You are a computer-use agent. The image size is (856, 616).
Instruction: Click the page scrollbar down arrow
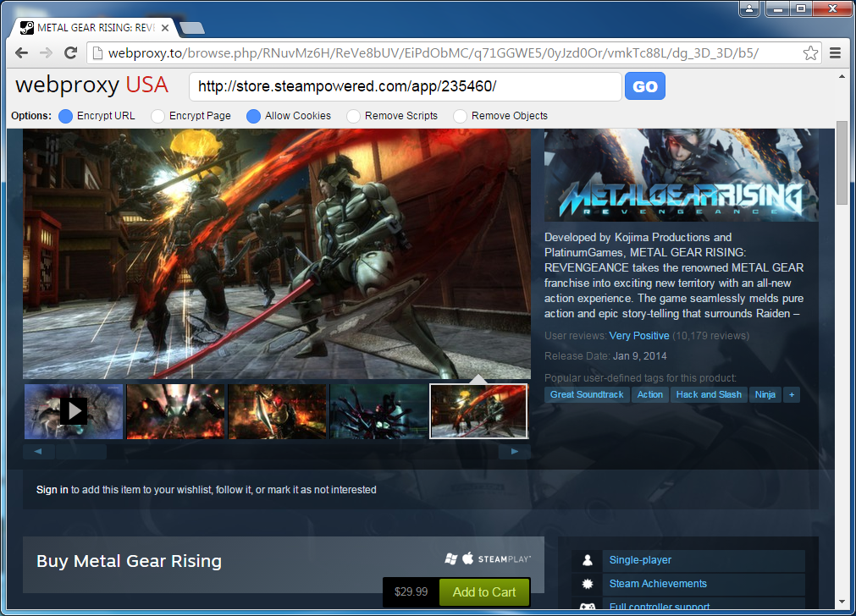tap(842, 602)
